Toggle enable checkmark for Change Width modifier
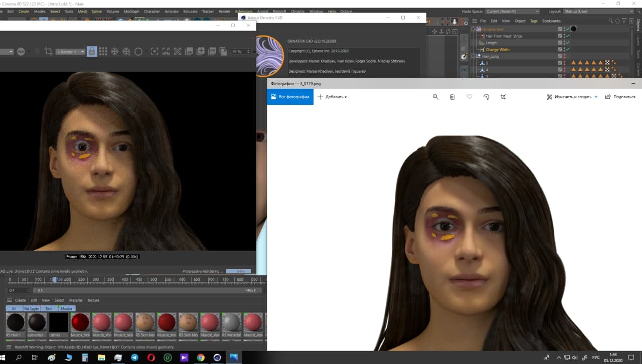The height and width of the screenshot is (364, 642). 567,50
